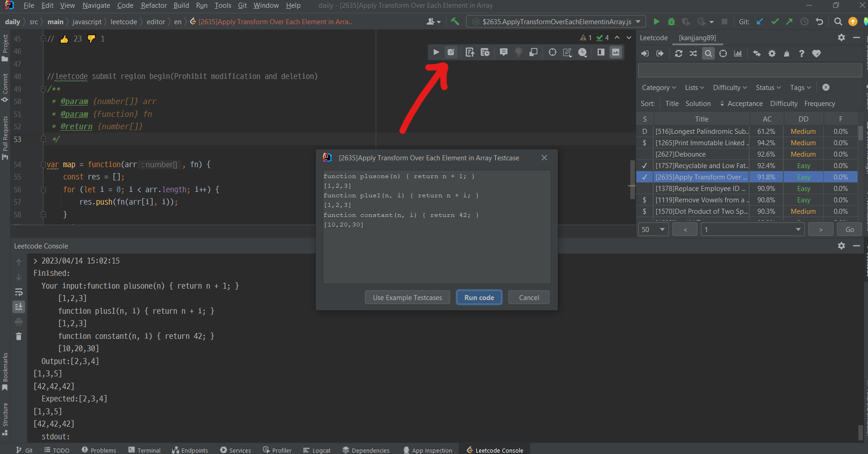Click the timer clock icon in editor toolbar
Screen dimensions: 868x454
[582, 52]
